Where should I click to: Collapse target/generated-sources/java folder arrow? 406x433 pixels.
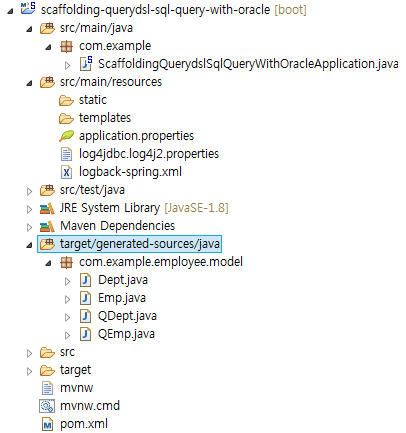pyautogui.click(x=30, y=245)
